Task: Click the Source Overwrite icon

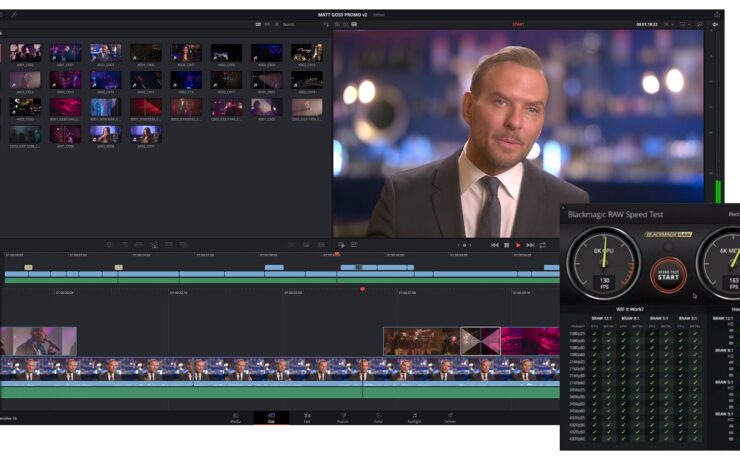Action: (184, 245)
